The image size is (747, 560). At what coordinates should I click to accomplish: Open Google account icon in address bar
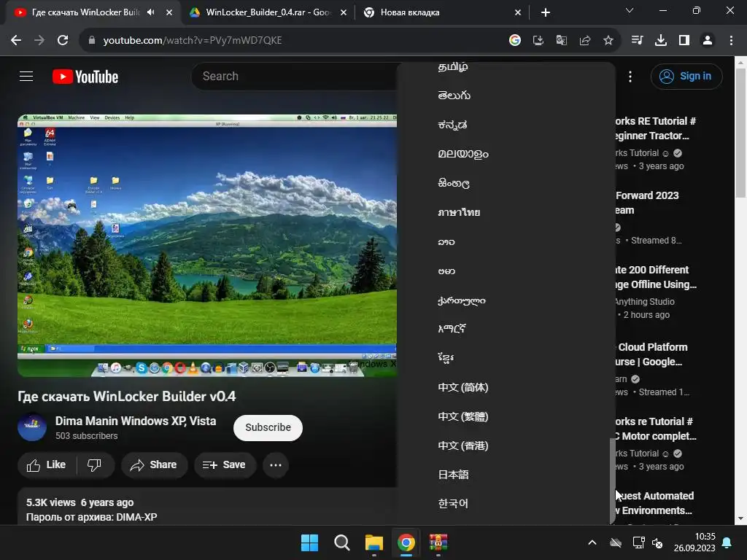click(515, 41)
